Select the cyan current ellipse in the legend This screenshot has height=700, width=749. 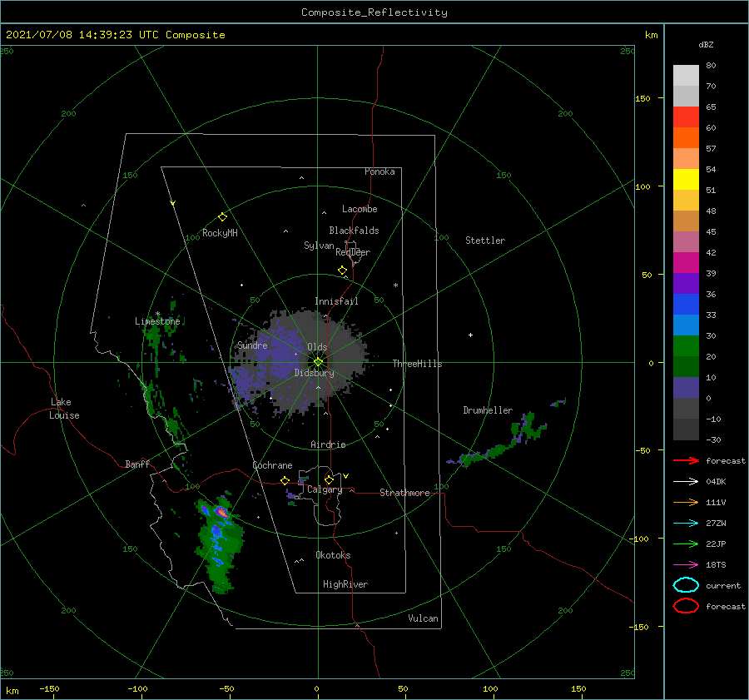pos(686,585)
